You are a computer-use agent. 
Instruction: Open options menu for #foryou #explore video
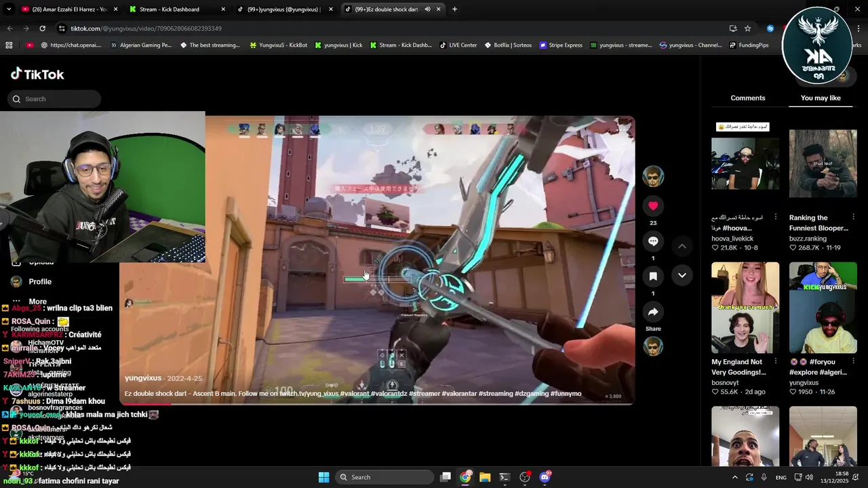tap(853, 362)
